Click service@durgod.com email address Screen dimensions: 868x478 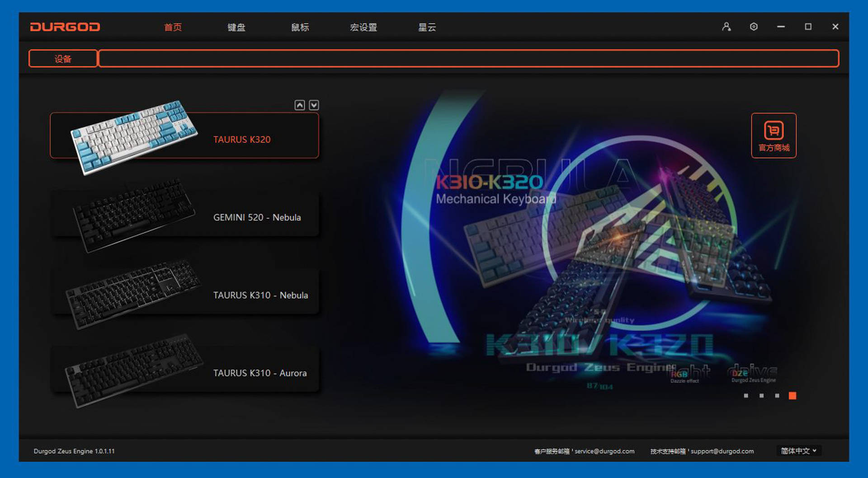tap(604, 451)
